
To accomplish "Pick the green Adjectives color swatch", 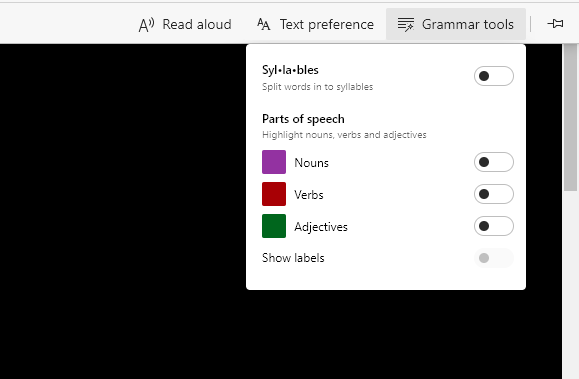I will click(274, 226).
